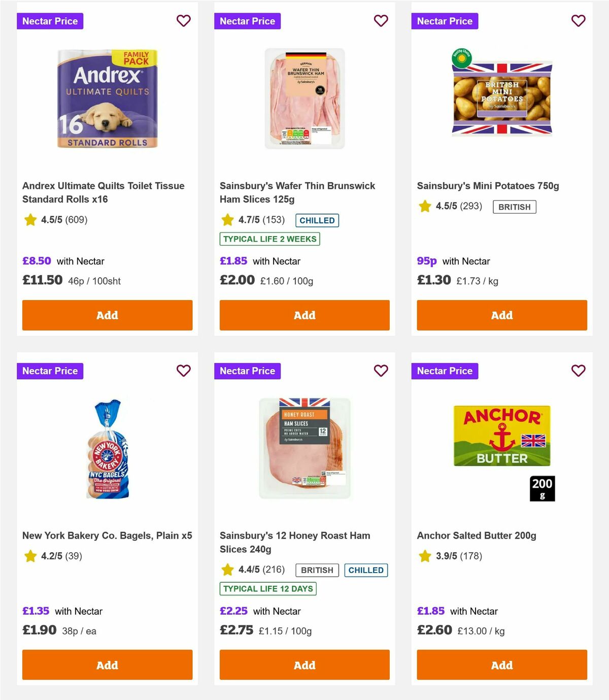
Task: Click the 4.7/5 rating on Brunswick Ham
Action: pyautogui.click(x=249, y=220)
